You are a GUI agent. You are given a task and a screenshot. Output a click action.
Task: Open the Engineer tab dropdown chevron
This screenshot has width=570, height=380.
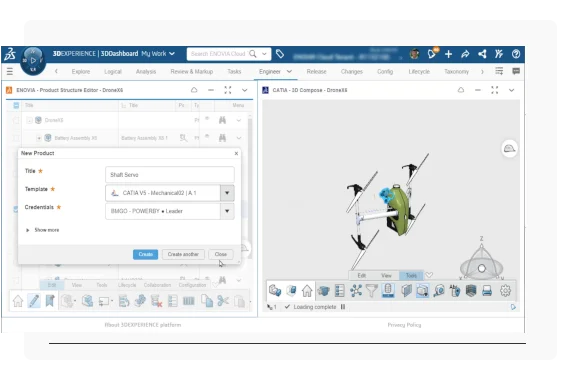click(289, 71)
